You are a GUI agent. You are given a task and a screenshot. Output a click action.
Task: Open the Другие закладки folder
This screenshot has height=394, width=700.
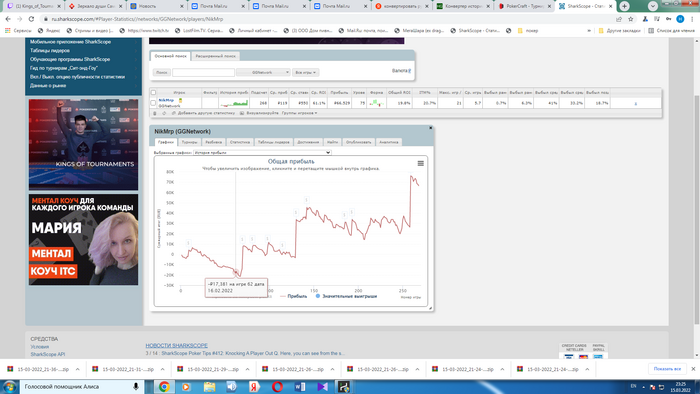620,31
